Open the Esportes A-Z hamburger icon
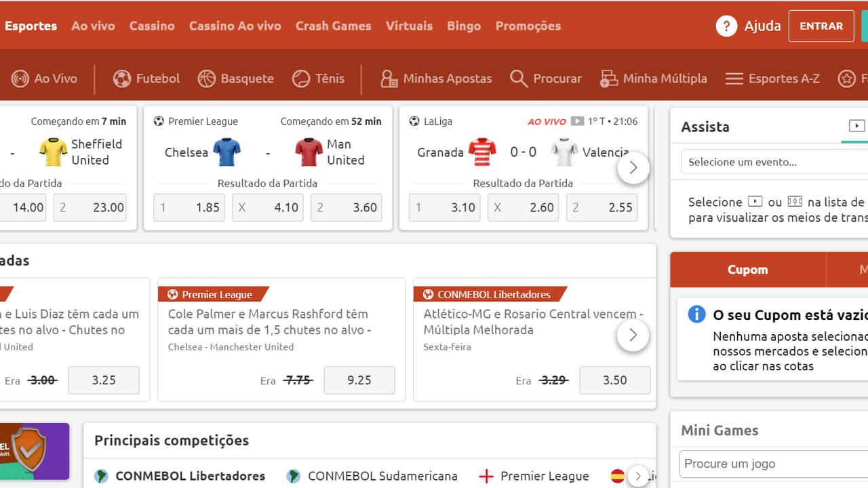868x488 pixels. click(734, 79)
